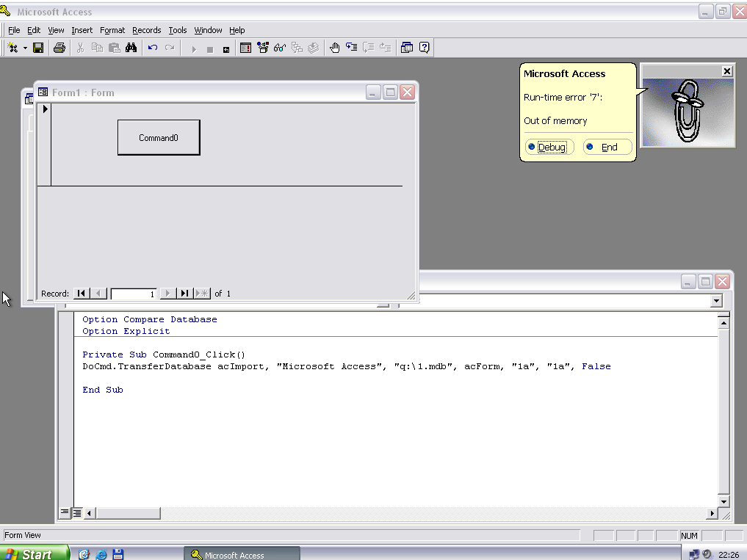The image size is (747, 560).
Task: Click the Step Into icon
Action: (352, 48)
